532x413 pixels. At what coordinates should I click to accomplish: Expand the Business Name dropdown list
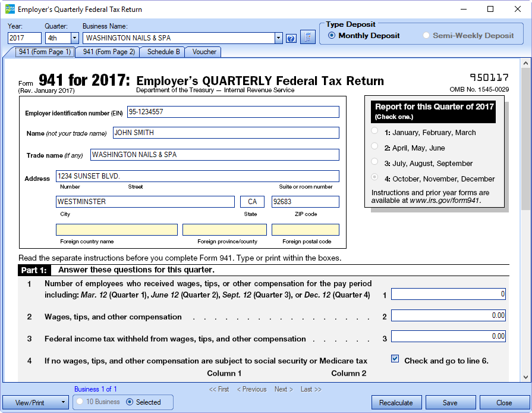(278, 38)
